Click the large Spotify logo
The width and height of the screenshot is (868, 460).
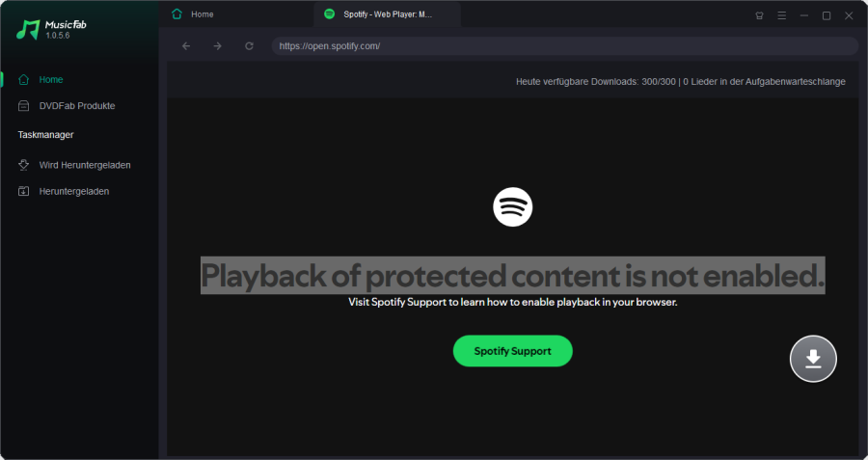click(x=513, y=207)
